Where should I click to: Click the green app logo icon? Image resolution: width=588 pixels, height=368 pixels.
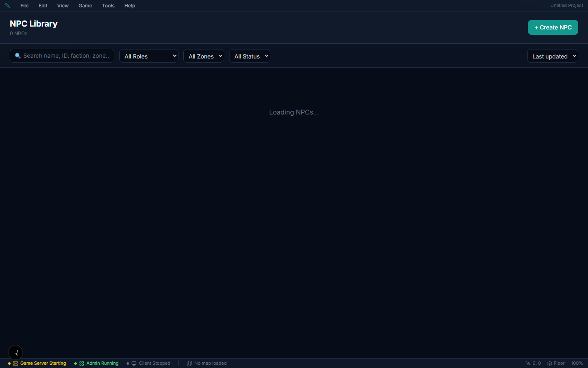[7, 6]
